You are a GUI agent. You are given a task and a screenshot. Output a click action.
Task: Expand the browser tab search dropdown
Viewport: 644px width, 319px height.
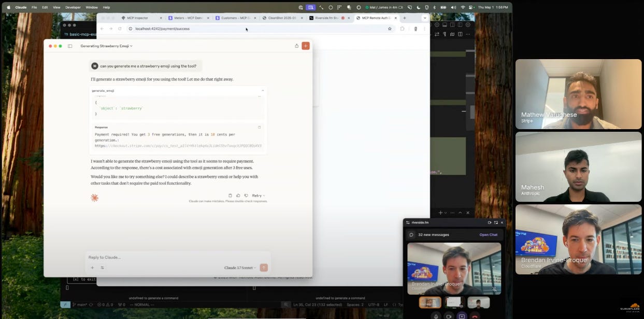coord(425,18)
